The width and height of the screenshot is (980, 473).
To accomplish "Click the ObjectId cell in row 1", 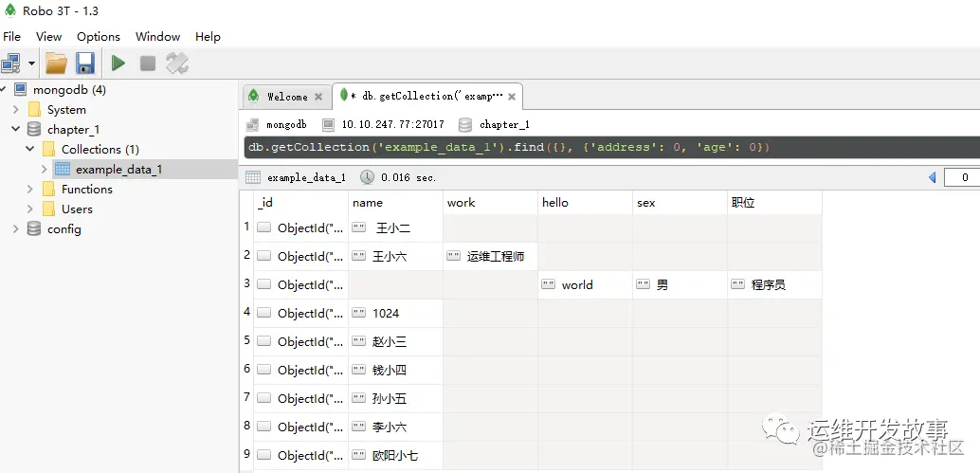I will coord(300,228).
